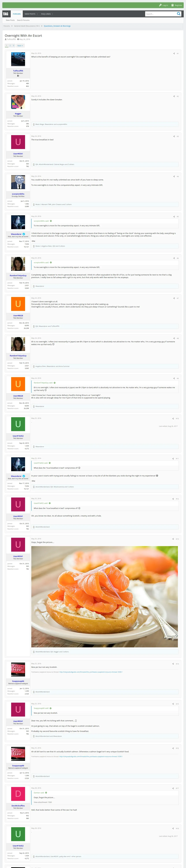This screenshot has height=868, width=186.
Task: Click the share icon on post #9
Action: pos(174,378)
